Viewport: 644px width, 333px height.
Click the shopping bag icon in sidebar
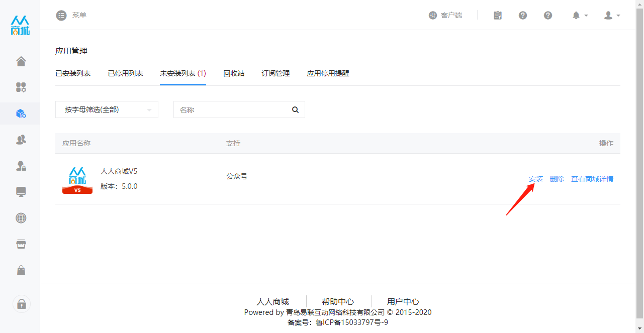click(21, 270)
